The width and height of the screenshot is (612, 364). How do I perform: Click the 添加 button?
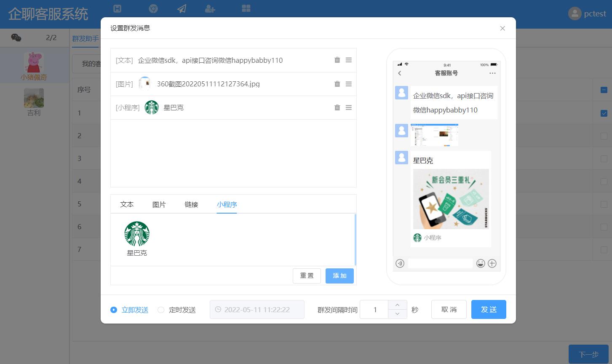coord(339,276)
